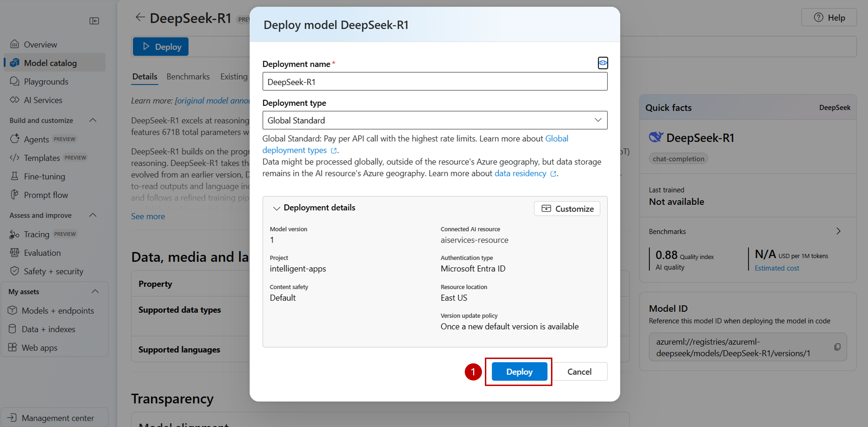Image resolution: width=868 pixels, height=427 pixels.
Task: Click the Deployment name input field
Action: 435,82
